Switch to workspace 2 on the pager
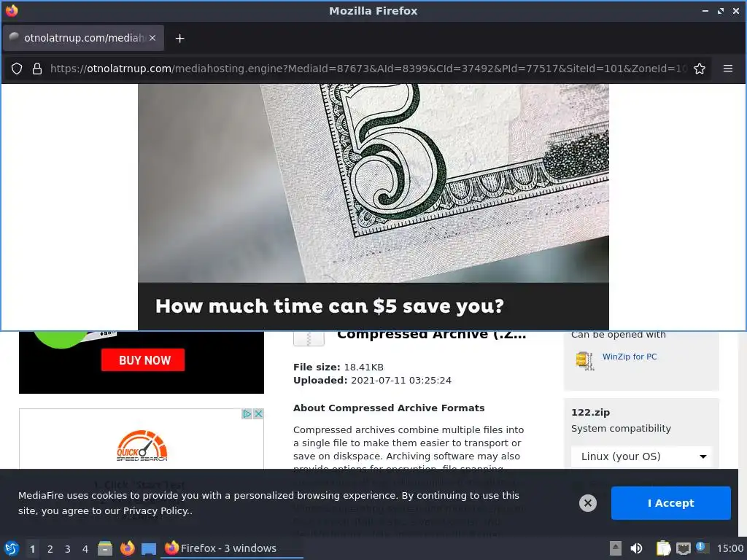 (x=50, y=549)
